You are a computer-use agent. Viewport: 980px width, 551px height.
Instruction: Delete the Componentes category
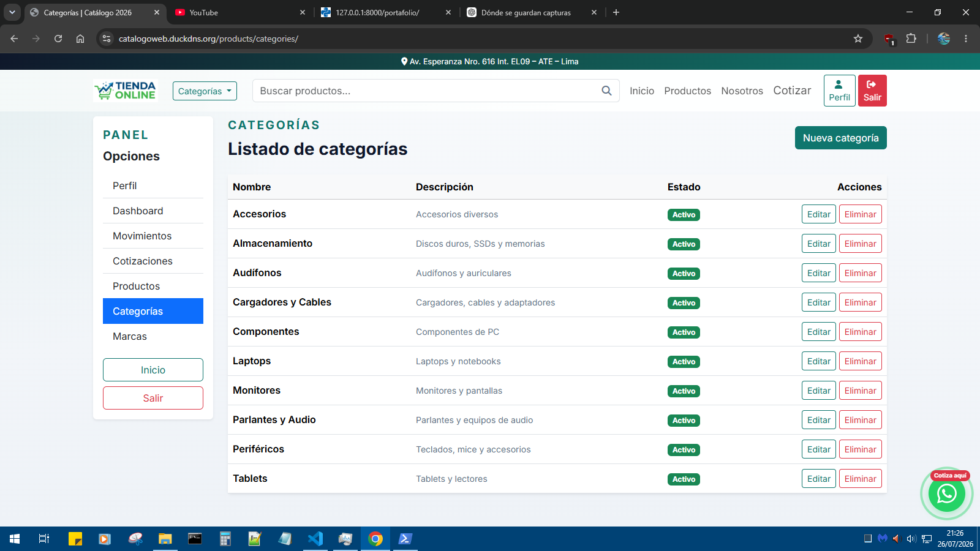tap(861, 332)
